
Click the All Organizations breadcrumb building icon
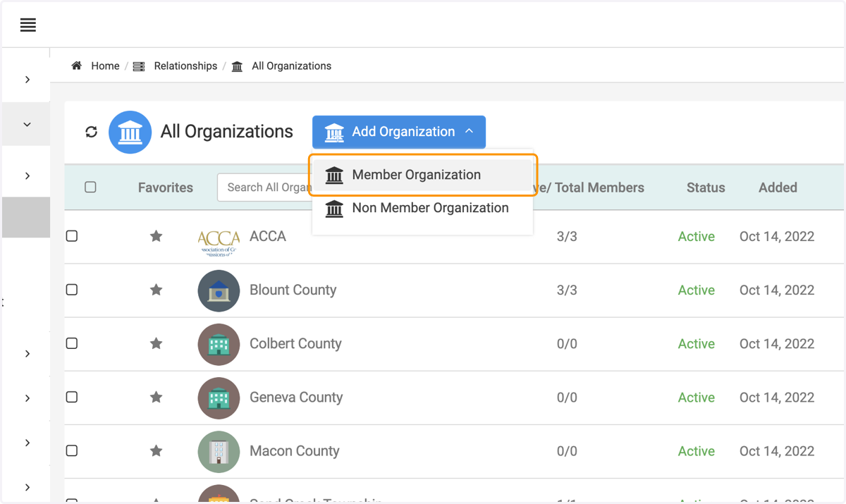pyautogui.click(x=237, y=66)
